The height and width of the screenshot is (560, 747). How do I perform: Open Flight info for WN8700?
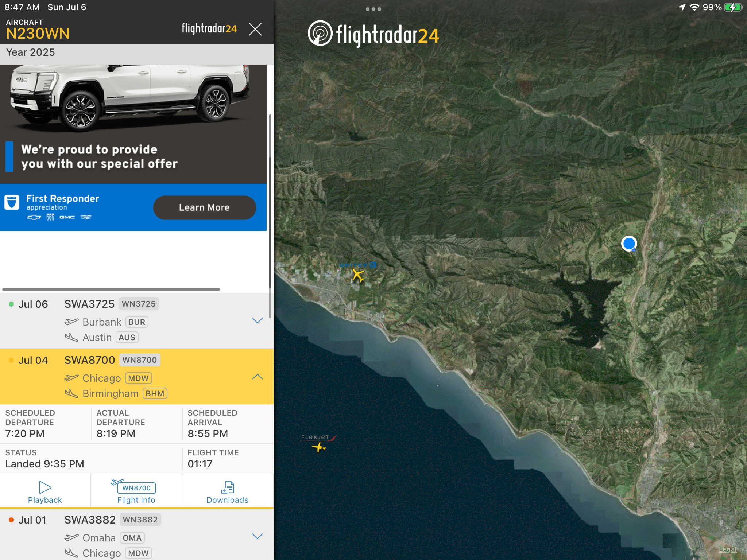coord(136,492)
